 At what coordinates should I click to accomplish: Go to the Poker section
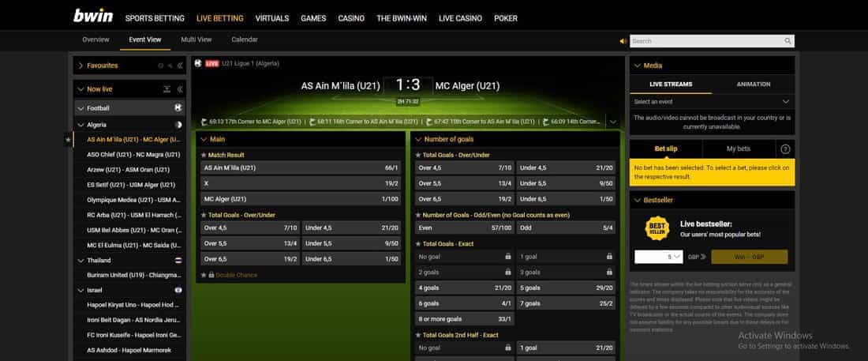(505, 18)
